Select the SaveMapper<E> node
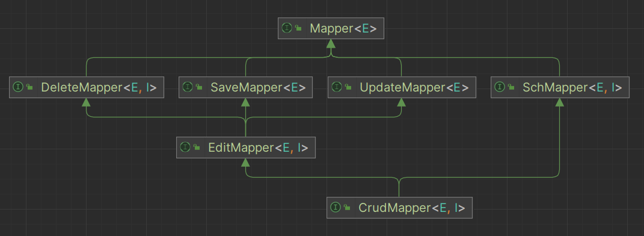644x236 pixels. (245, 87)
